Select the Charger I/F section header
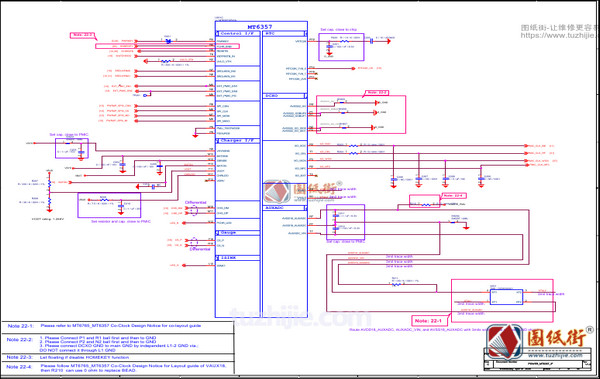This screenshot has width=600, height=379. click(237, 140)
